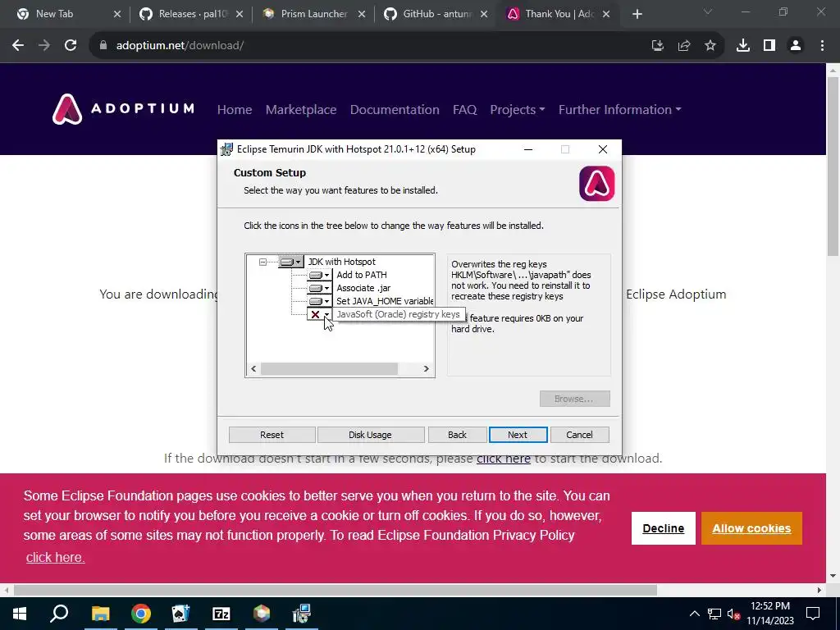Screen dimensions: 840x630
Task: Click the install app icon in address bar
Action: click(x=657, y=46)
